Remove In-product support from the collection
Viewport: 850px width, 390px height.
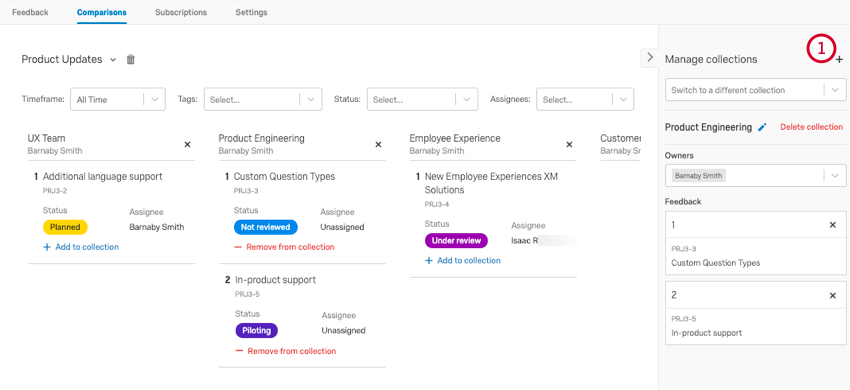(x=286, y=351)
